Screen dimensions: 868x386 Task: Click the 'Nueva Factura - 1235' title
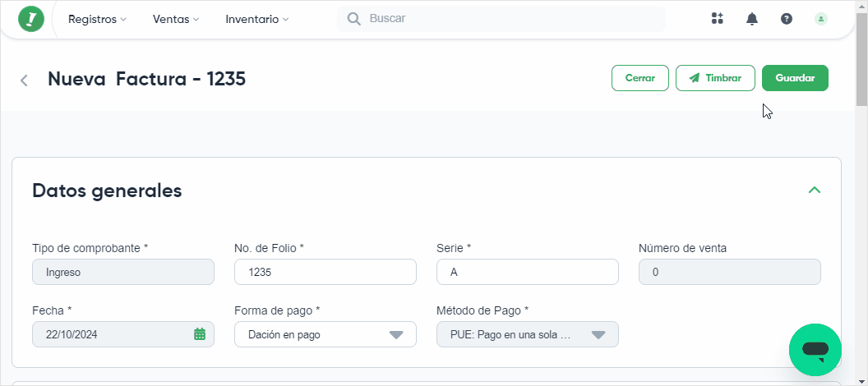click(146, 79)
